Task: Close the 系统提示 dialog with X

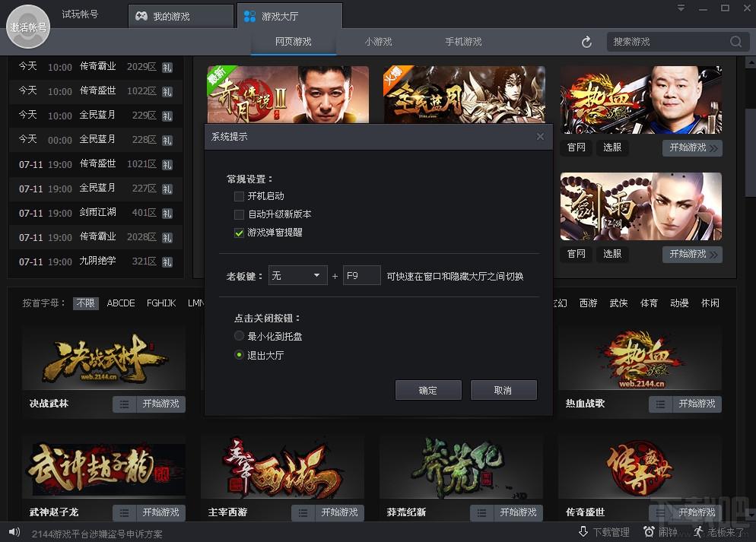Action: click(540, 137)
